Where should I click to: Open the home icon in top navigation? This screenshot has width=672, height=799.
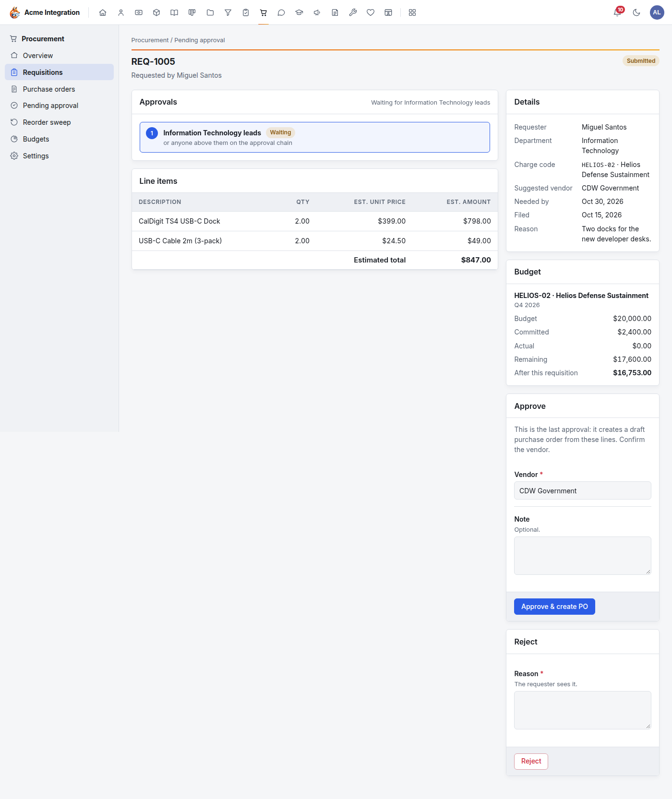click(103, 12)
